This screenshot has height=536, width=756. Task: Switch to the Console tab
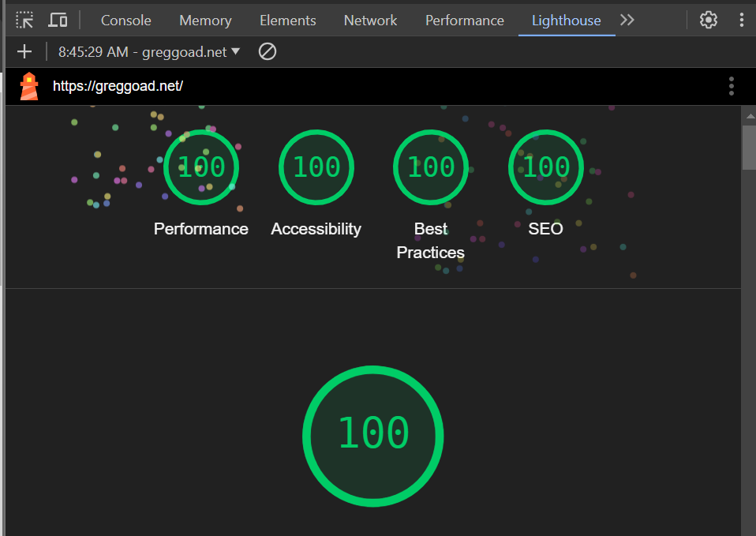[125, 20]
